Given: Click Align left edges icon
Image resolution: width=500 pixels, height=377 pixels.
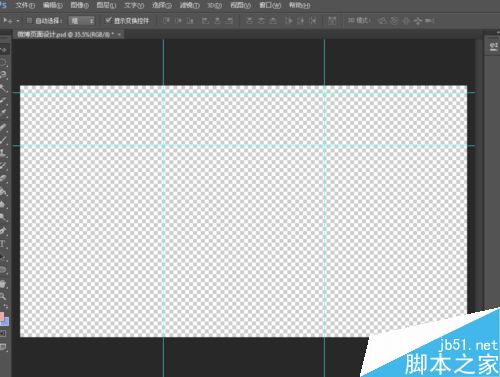Looking at the screenshot, I should (x=205, y=21).
